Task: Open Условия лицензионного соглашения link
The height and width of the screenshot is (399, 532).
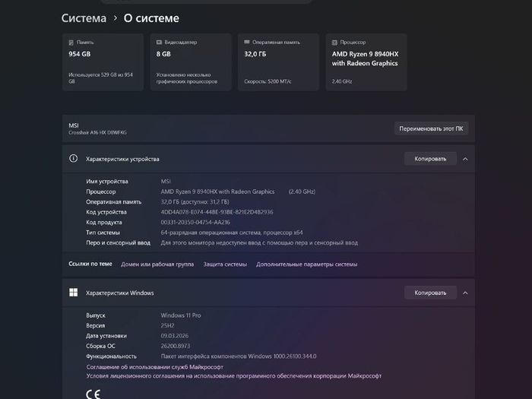Action: tap(234, 376)
